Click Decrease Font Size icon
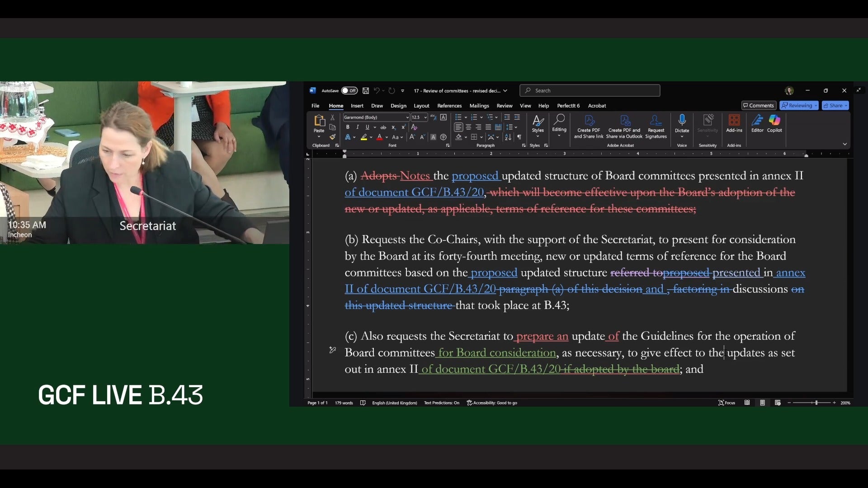868x488 pixels. [x=422, y=137]
